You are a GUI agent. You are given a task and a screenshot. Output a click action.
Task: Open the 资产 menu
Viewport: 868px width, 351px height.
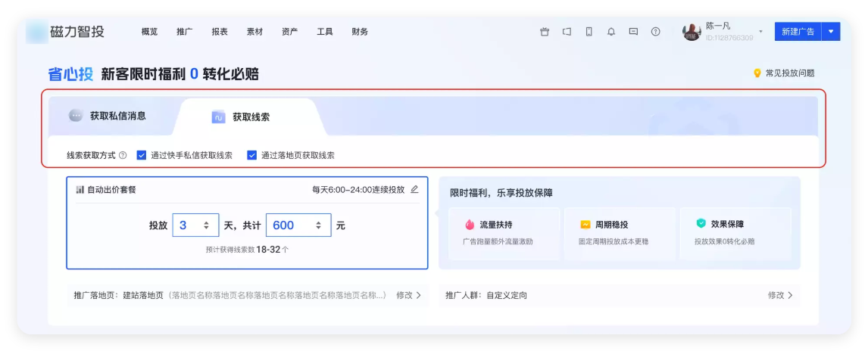(289, 32)
